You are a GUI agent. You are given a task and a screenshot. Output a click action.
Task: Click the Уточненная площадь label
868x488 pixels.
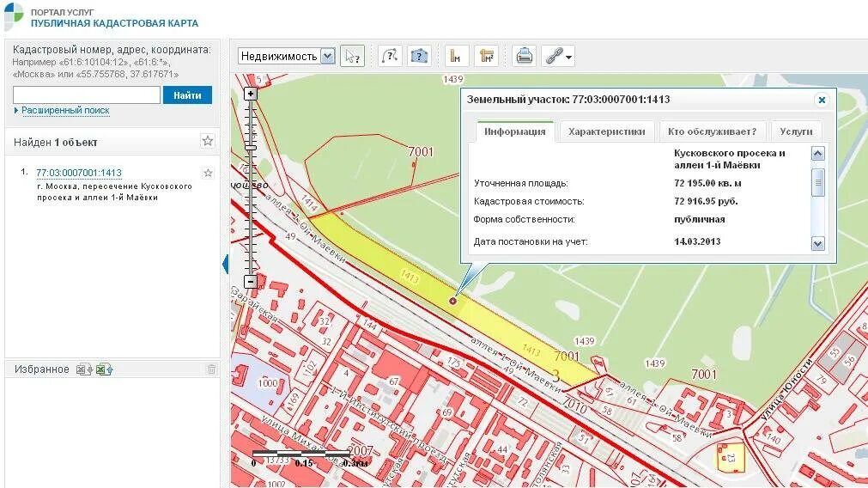(x=521, y=183)
